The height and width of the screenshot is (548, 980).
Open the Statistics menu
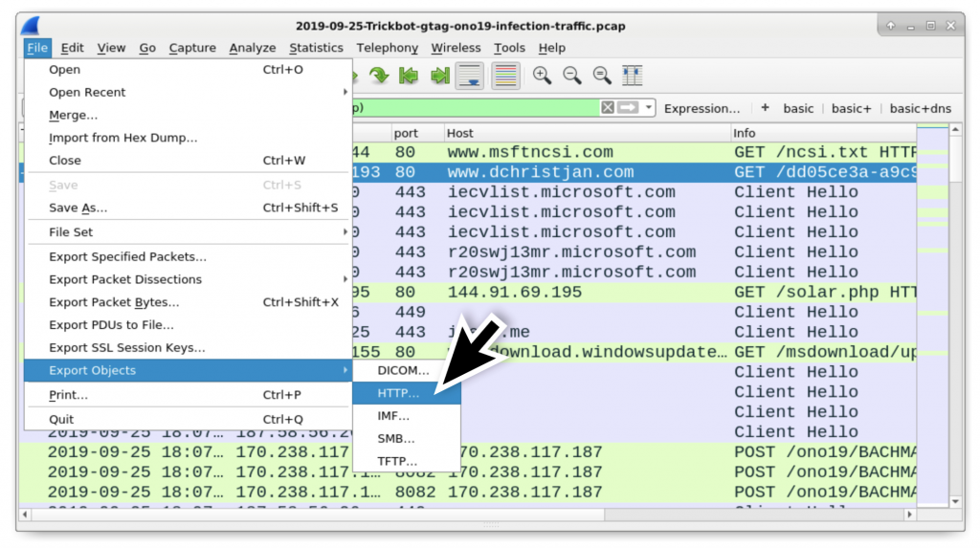coord(316,48)
